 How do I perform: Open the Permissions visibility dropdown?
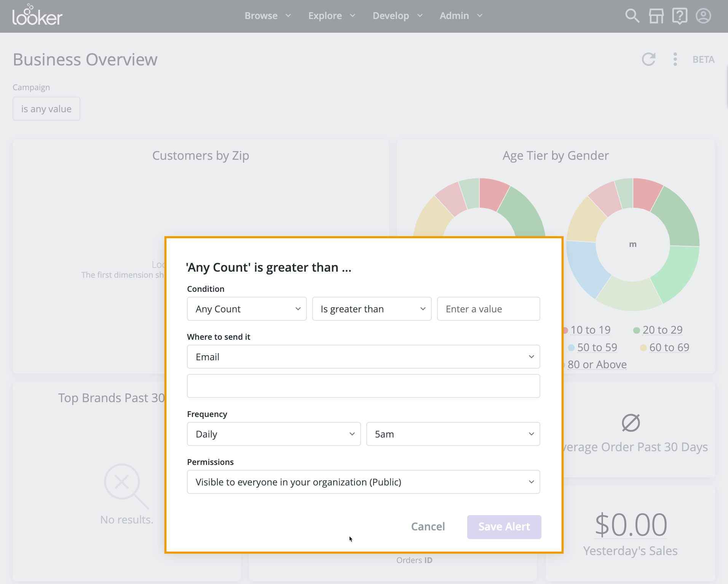click(x=363, y=482)
